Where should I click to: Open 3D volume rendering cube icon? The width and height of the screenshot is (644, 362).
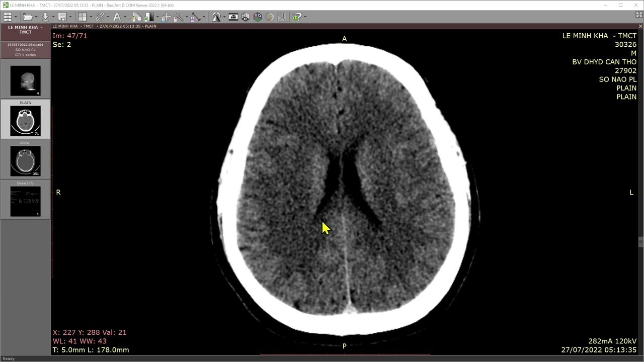(258, 17)
